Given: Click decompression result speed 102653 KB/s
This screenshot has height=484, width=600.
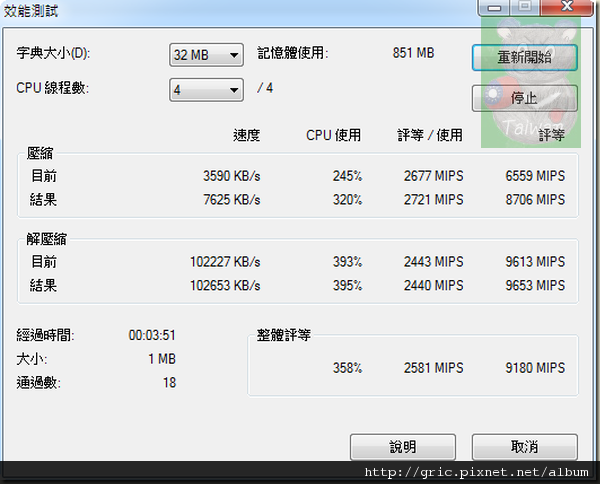Looking at the screenshot, I should coord(225,285).
